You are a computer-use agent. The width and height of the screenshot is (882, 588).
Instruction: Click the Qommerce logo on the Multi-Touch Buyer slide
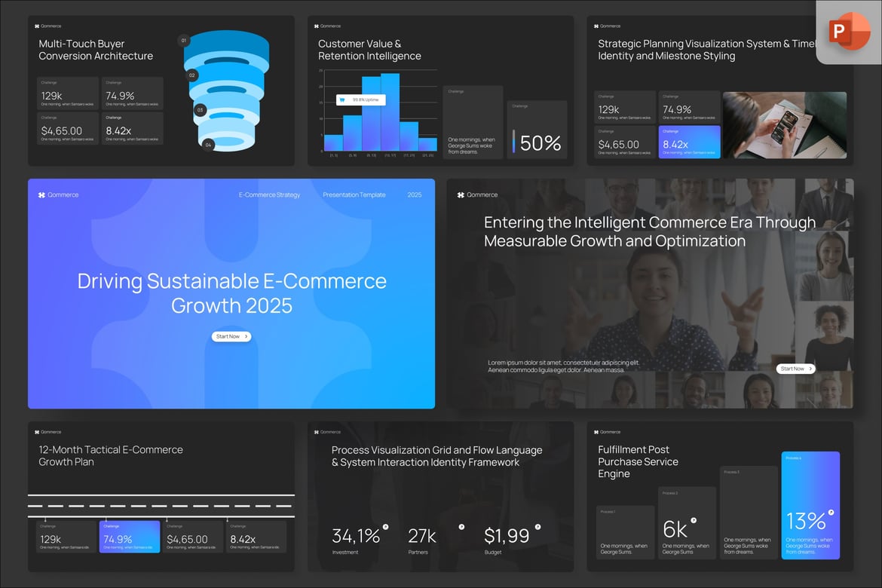pyautogui.click(x=47, y=26)
